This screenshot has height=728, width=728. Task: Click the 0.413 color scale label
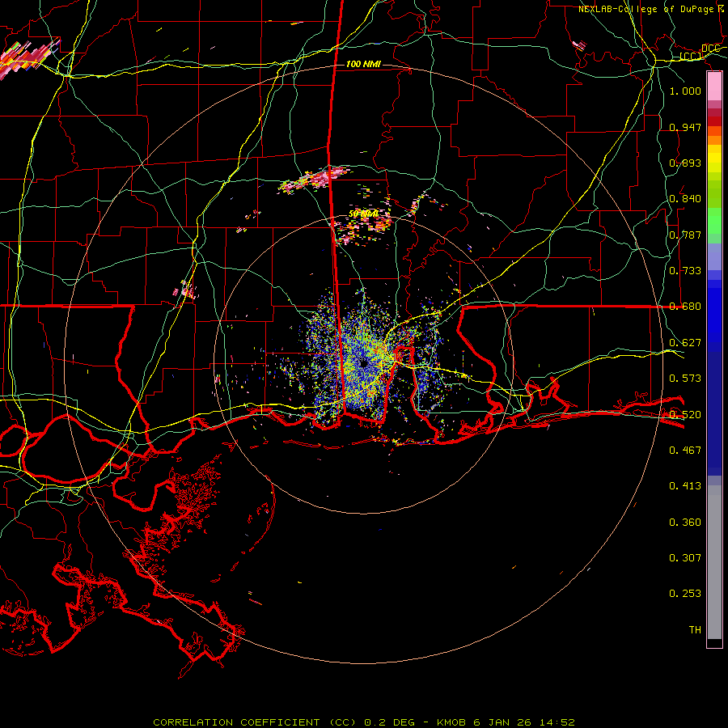(685, 486)
